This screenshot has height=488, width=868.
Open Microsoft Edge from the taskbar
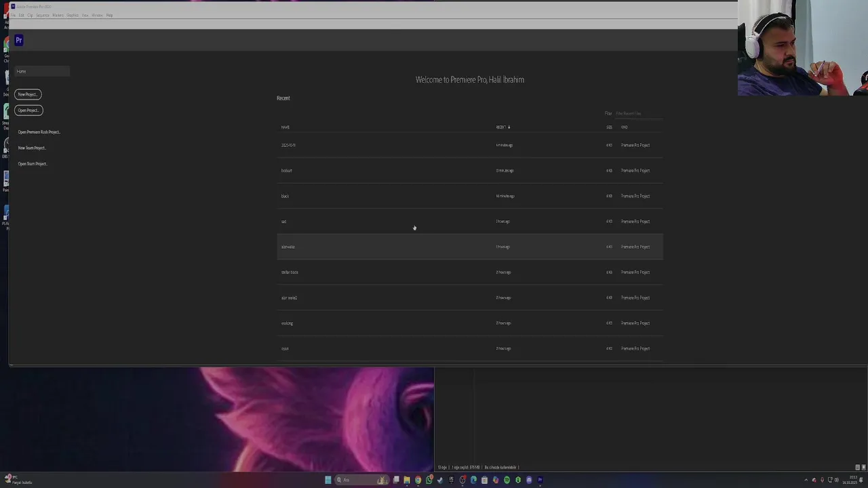point(473,480)
